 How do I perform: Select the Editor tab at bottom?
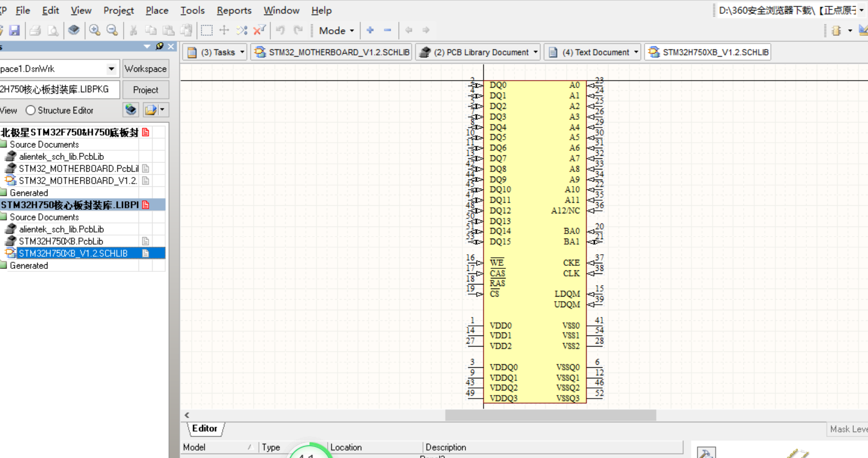(x=205, y=429)
